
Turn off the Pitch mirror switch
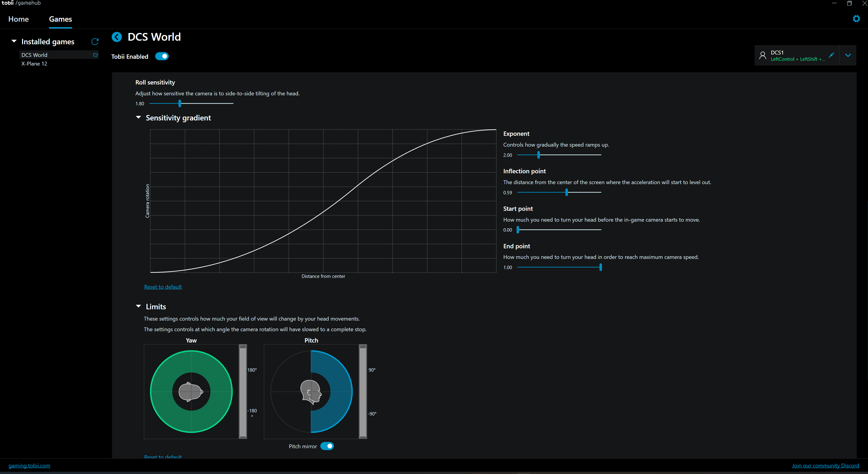coord(327,446)
